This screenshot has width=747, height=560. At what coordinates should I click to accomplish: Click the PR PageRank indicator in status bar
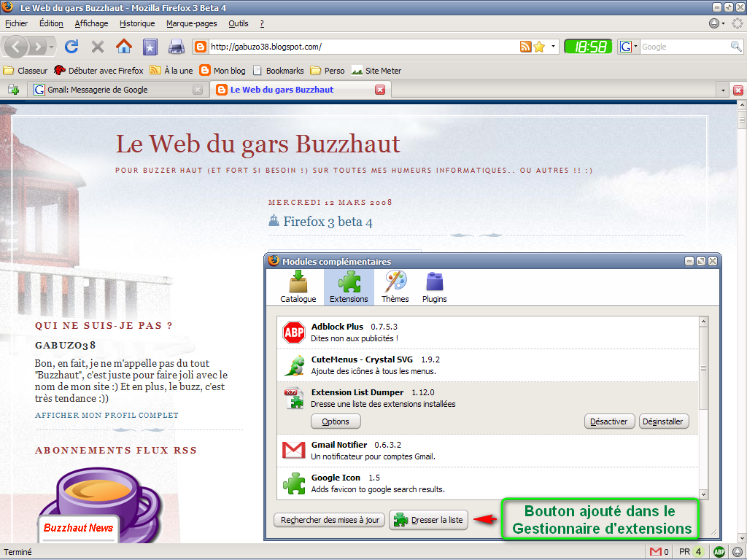click(x=690, y=551)
